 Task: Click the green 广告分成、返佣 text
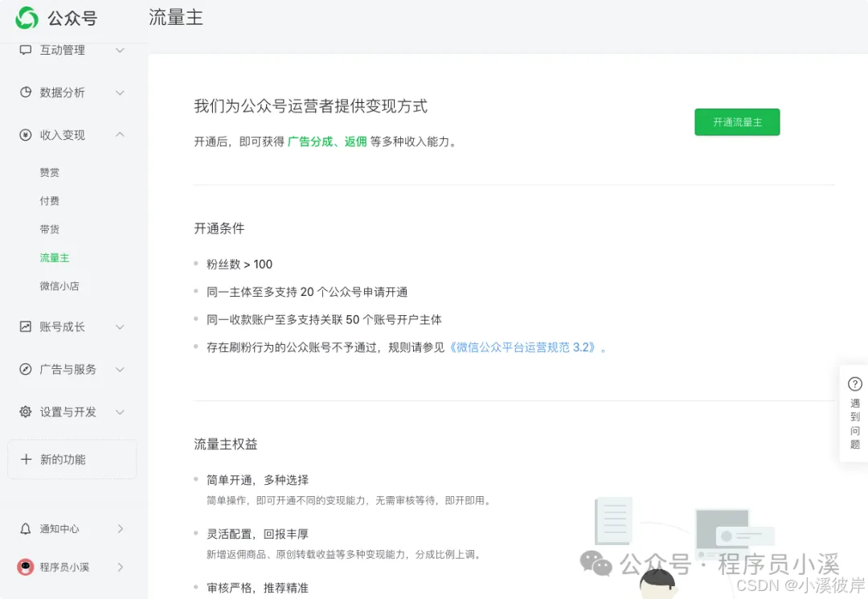tap(327, 142)
